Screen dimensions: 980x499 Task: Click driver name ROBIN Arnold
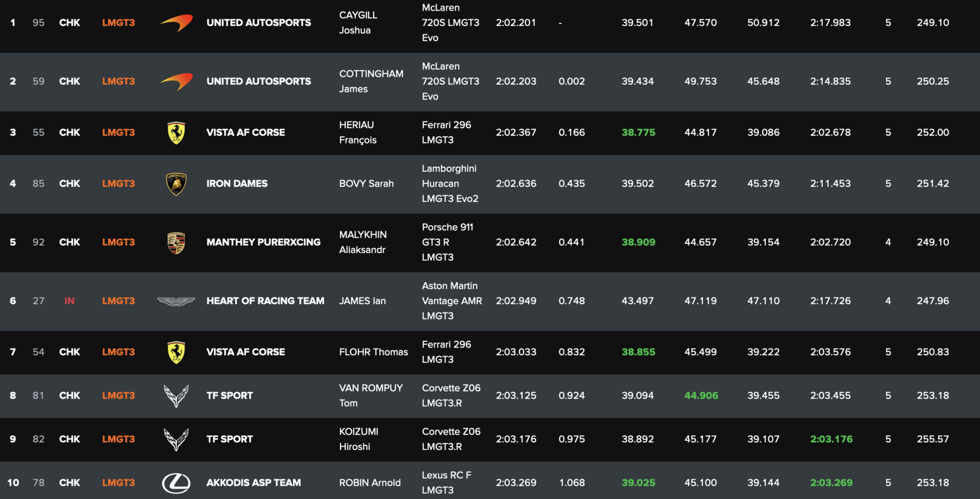pyautogui.click(x=370, y=483)
